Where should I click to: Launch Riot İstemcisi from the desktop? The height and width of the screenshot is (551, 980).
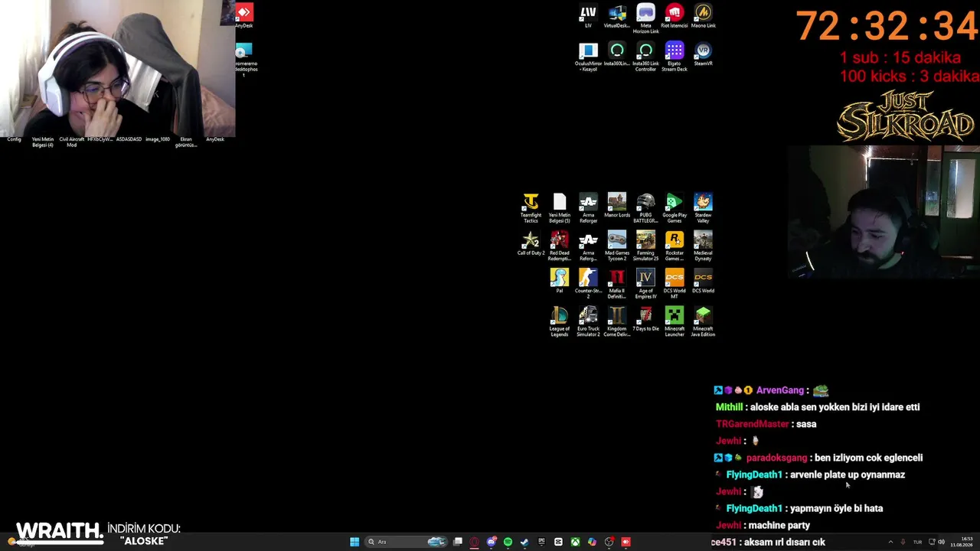[x=675, y=16]
